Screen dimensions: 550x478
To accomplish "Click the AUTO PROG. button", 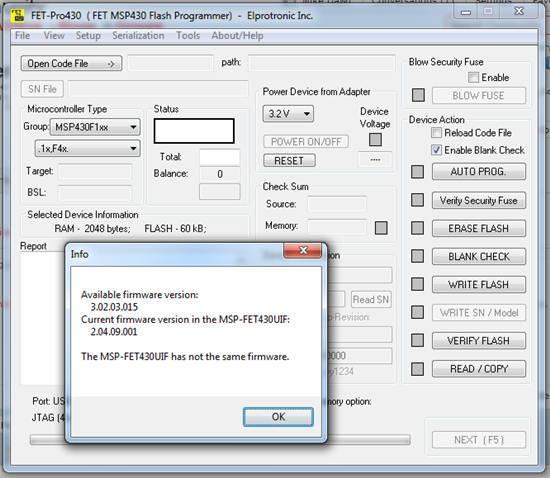I will point(479,171).
